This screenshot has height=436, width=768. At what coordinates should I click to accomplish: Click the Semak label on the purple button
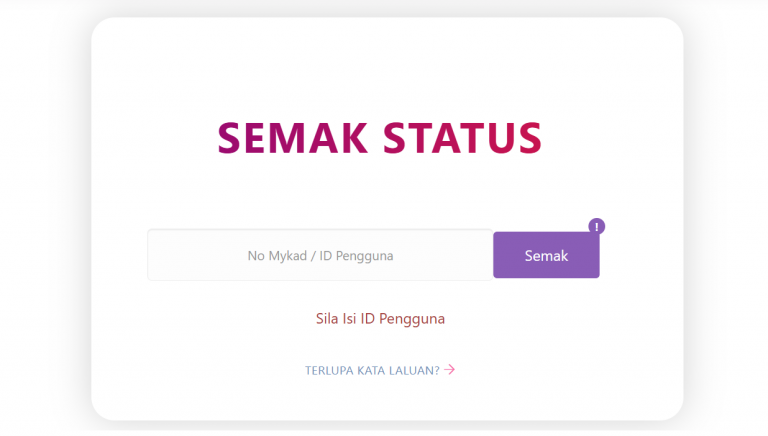click(x=546, y=256)
